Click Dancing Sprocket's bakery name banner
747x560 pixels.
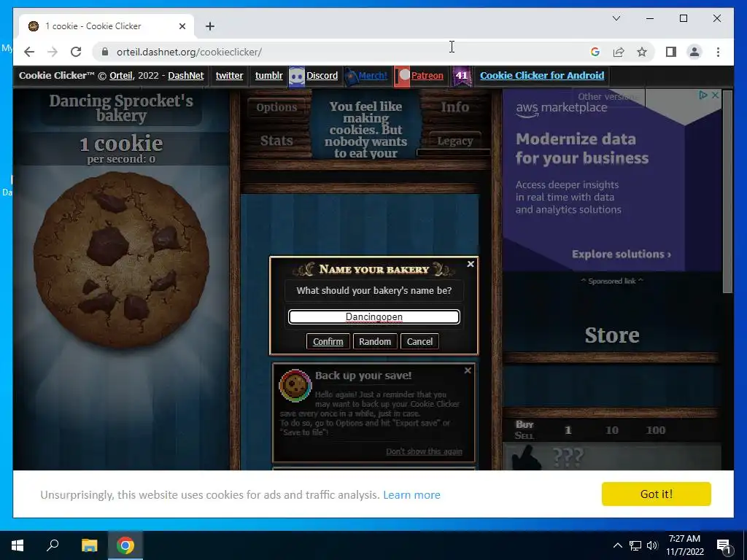(x=121, y=108)
